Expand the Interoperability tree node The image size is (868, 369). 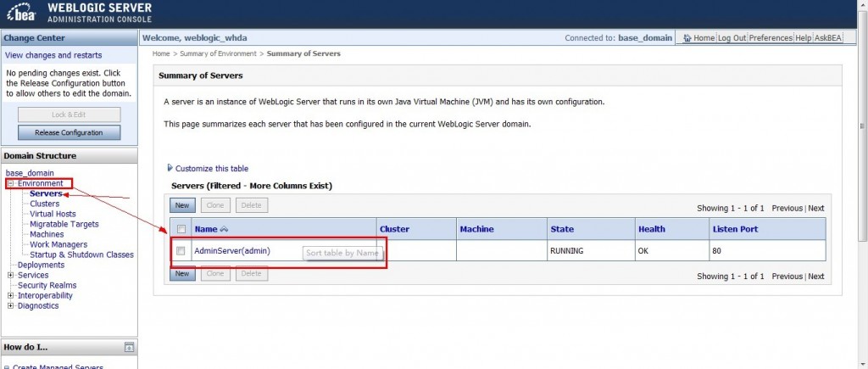10,295
